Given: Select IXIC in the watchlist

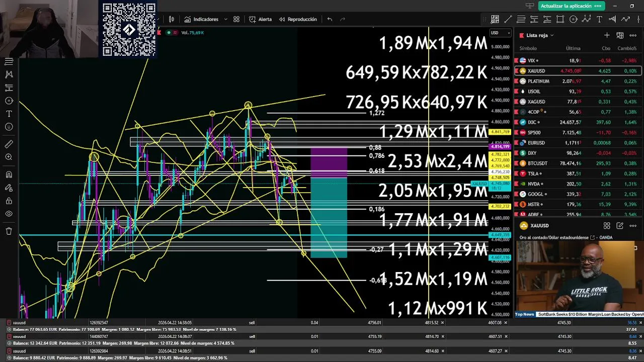Looking at the screenshot, I should click(x=578, y=122).
